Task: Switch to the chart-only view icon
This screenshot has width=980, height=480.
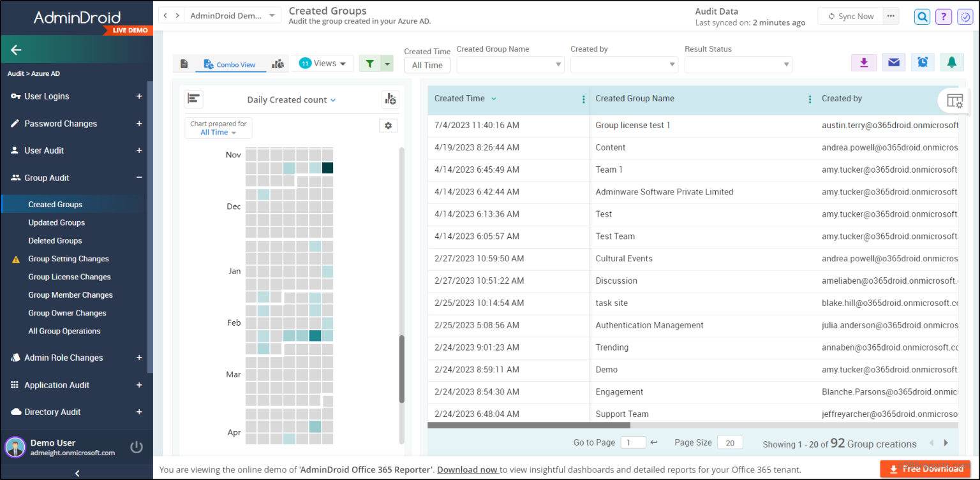Action: pos(278,64)
